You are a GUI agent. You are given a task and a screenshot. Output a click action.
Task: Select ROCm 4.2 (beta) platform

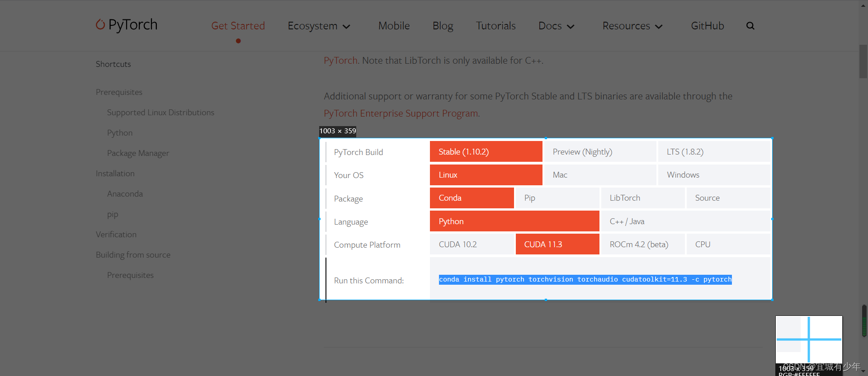pyautogui.click(x=643, y=244)
